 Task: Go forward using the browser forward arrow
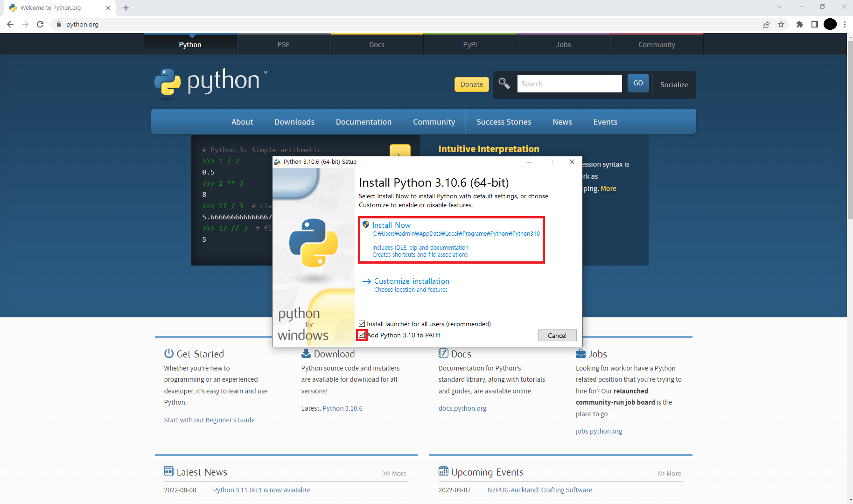tap(25, 24)
